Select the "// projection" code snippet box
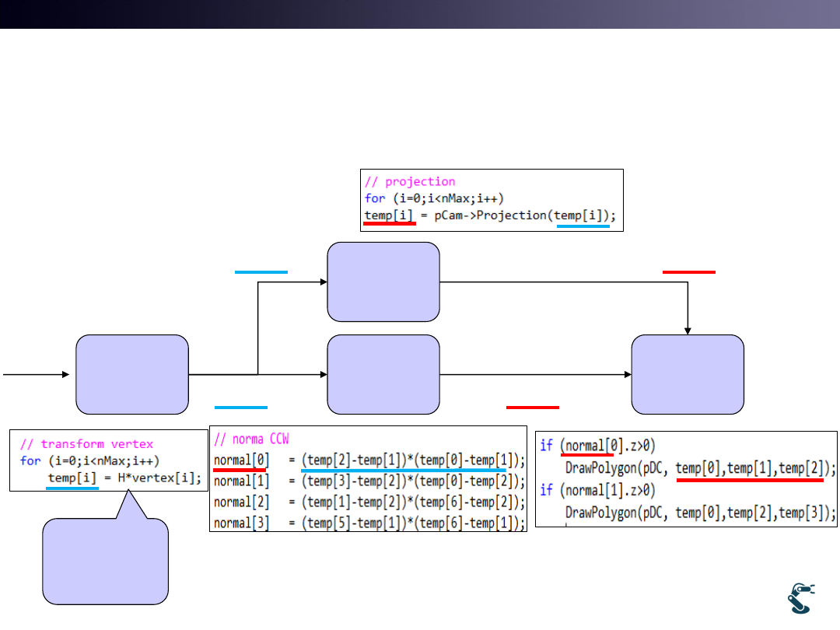This screenshot has width=840, height=630. click(x=492, y=199)
